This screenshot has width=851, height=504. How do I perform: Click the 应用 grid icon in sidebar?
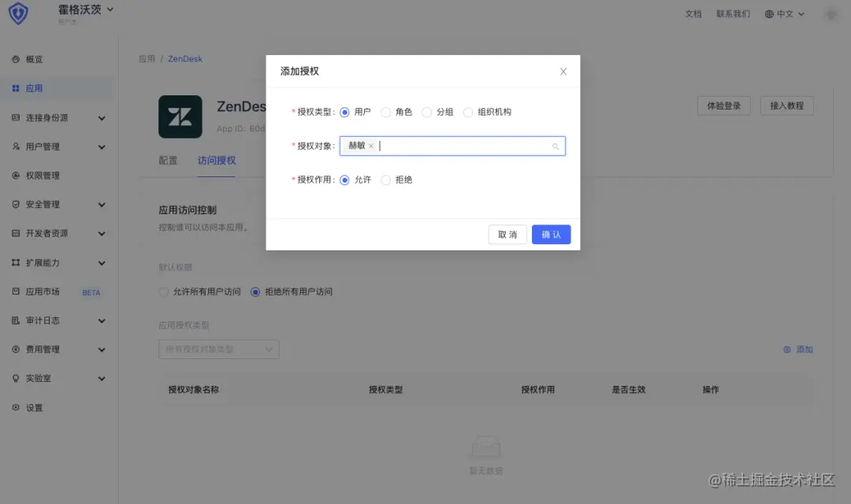point(16,88)
